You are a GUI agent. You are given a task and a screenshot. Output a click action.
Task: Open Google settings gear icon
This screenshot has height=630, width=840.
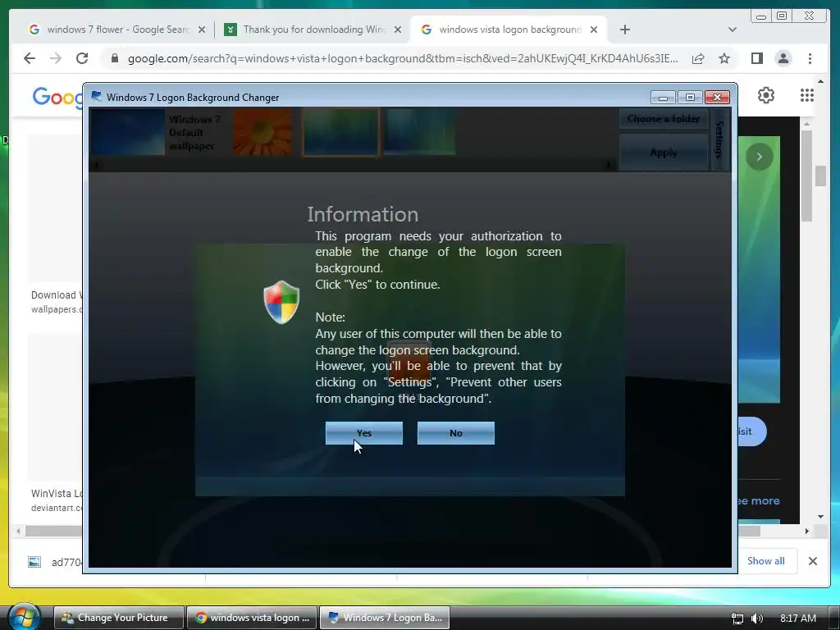pos(766,95)
